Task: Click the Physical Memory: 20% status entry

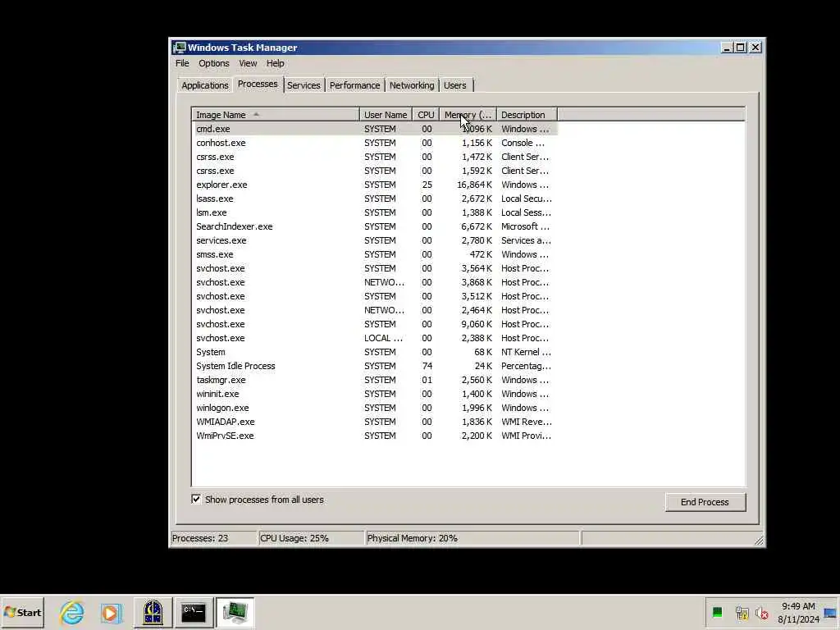Action: click(x=472, y=538)
